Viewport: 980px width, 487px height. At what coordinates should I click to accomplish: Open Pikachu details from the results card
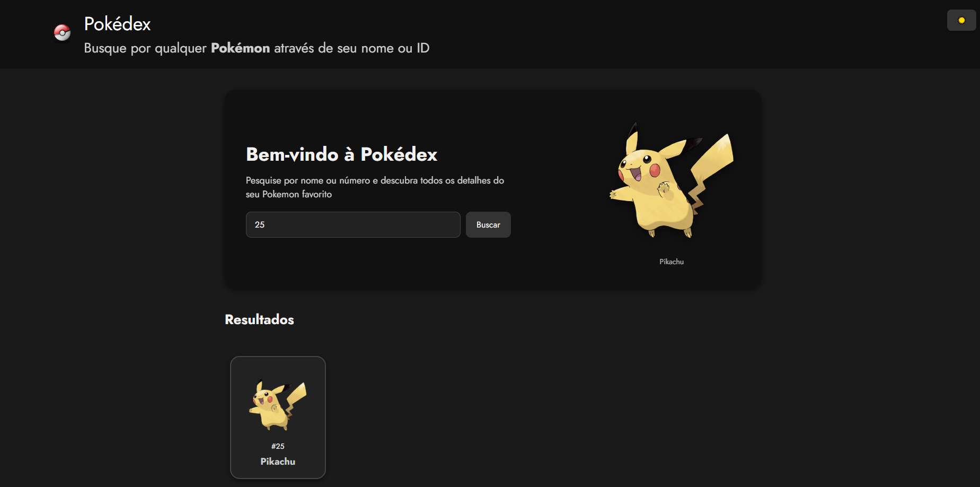coord(278,418)
